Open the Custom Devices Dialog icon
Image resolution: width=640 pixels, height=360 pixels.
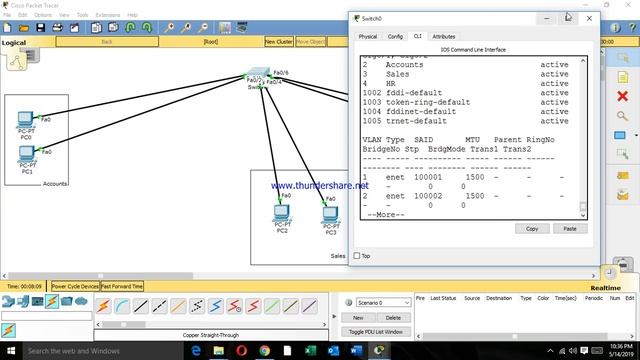coord(242,27)
